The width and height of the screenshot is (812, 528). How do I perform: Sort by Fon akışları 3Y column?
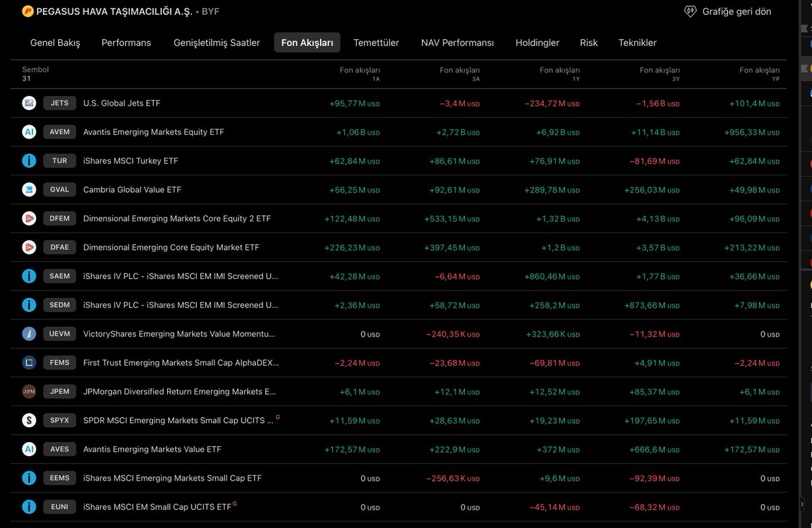coord(660,74)
